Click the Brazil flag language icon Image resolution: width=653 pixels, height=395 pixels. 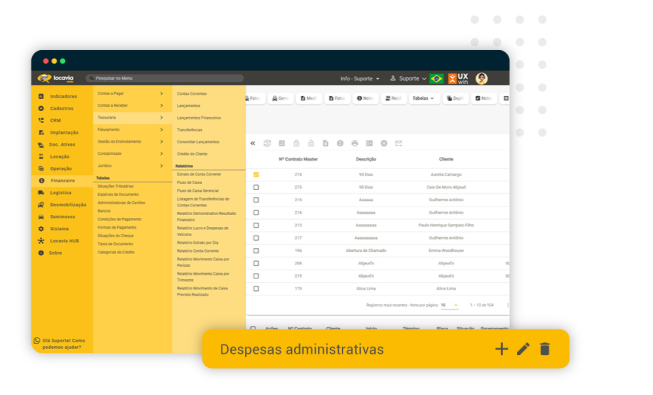[436, 78]
